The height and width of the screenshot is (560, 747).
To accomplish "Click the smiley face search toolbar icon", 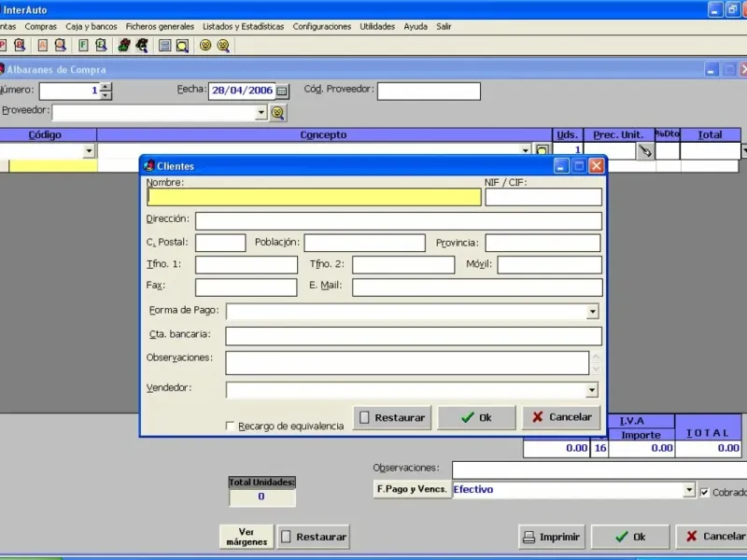I will pos(223,46).
